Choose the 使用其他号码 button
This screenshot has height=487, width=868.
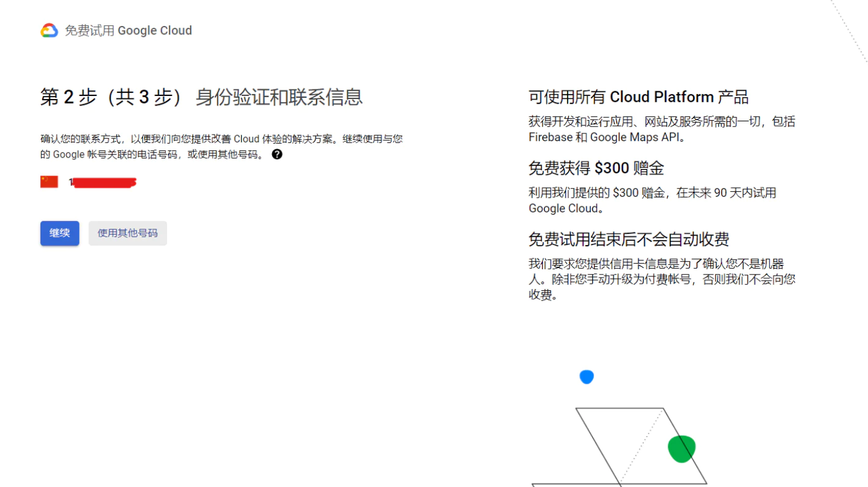[x=128, y=233]
